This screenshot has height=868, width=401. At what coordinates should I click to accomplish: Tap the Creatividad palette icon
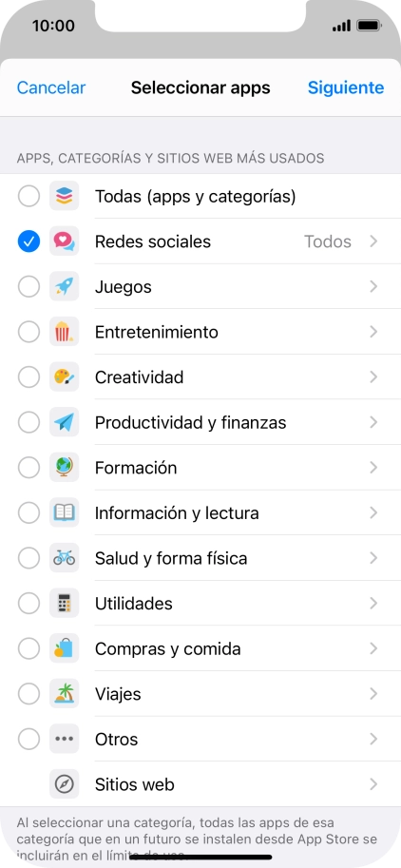pos(65,377)
